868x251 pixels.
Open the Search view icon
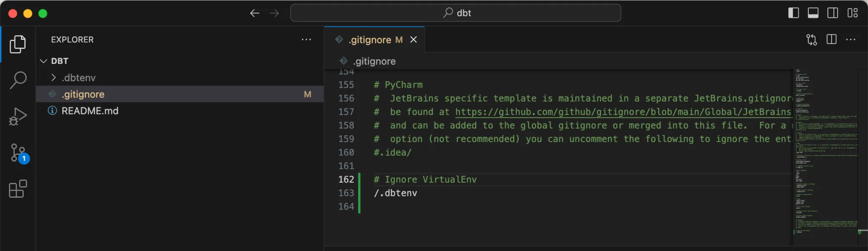(18, 80)
